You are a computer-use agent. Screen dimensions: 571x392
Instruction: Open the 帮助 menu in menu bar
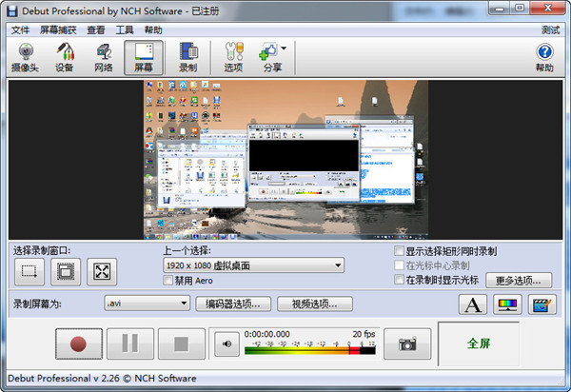[153, 29]
